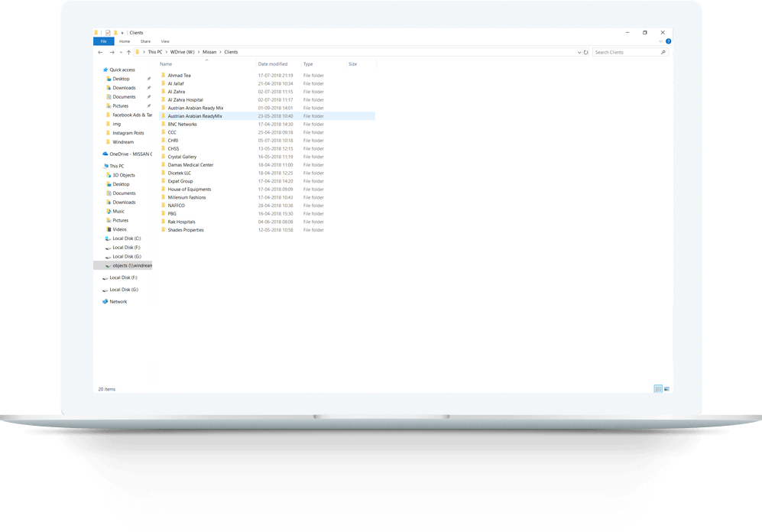Click Missan in the breadcrumb path
Image resolution: width=762 pixels, height=532 pixels.
(x=209, y=52)
